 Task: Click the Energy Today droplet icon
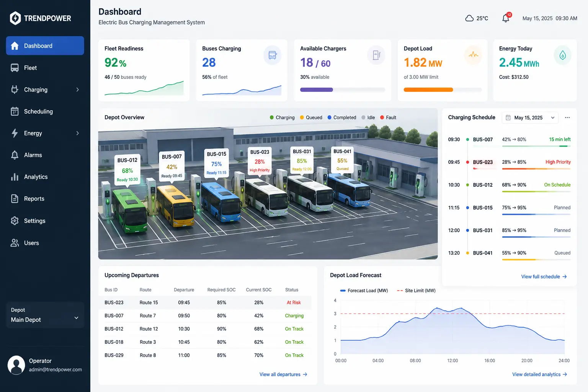coord(562,56)
